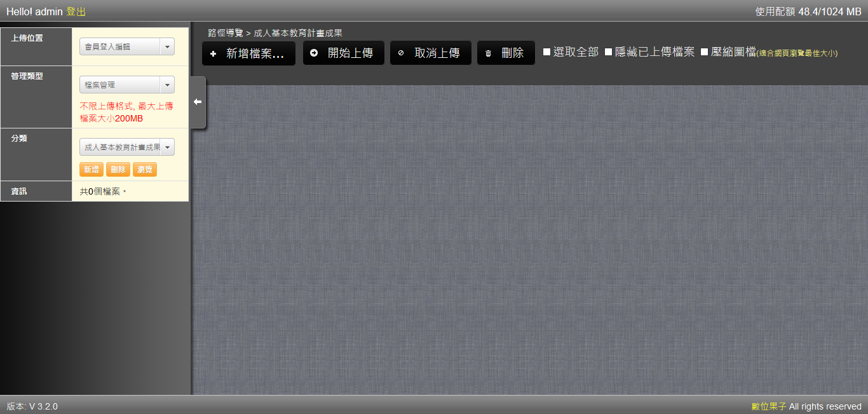Click the orange 新增 category button

pyautogui.click(x=92, y=170)
